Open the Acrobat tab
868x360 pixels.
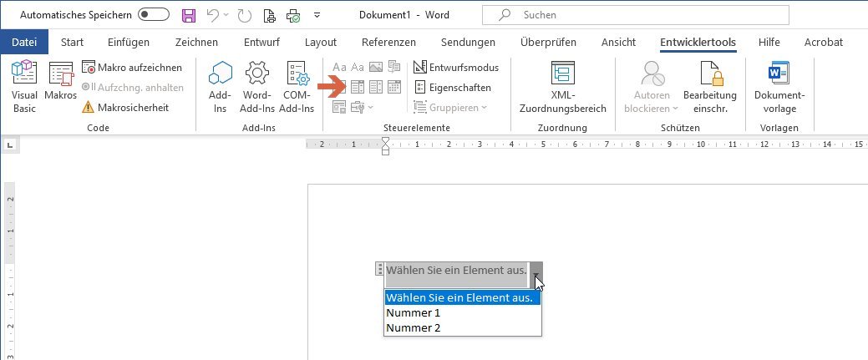click(x=823, y=42)
